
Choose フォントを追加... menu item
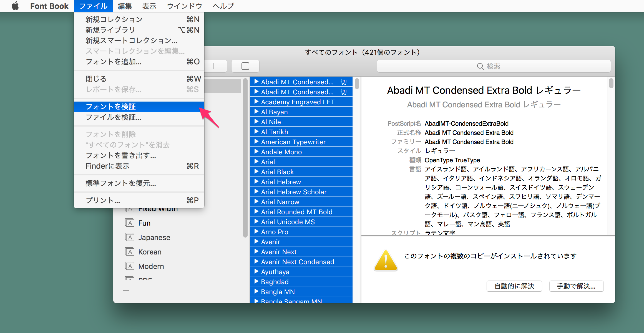[x=139, y=62]
